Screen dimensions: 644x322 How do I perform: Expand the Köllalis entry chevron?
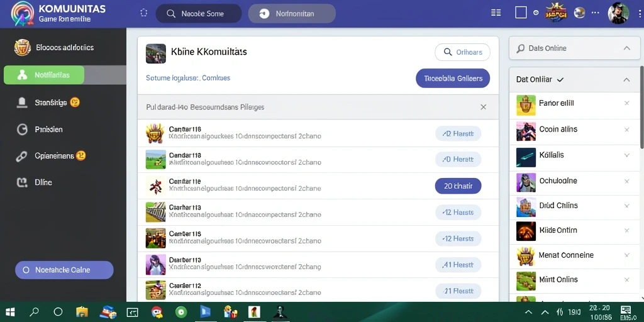[627, 155]
